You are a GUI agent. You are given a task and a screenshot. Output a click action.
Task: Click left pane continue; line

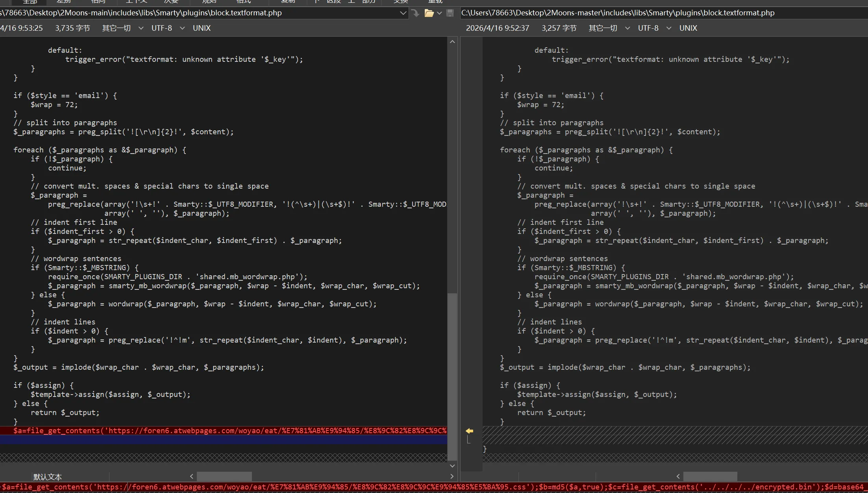67,168
